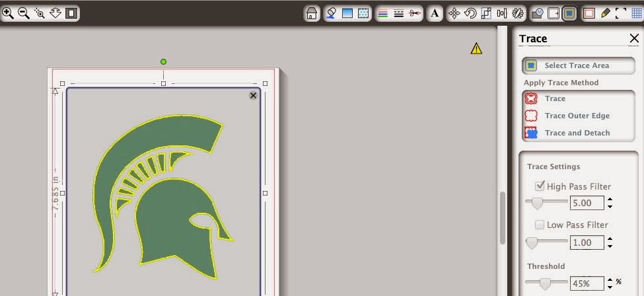This screenshot has height=296, width=644.
Task: Open the Fill Color paint bucket panel
Action: [331, 13]
